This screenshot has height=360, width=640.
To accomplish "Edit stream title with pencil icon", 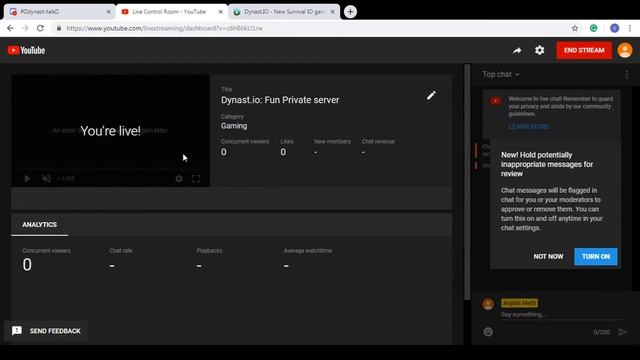I will tap(431, 96).
